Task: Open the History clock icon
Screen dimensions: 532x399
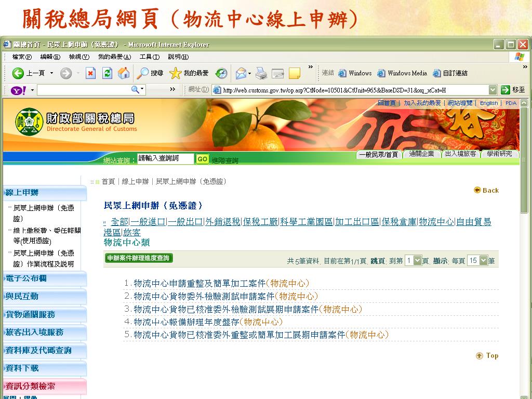Action: tap(221, 73)
